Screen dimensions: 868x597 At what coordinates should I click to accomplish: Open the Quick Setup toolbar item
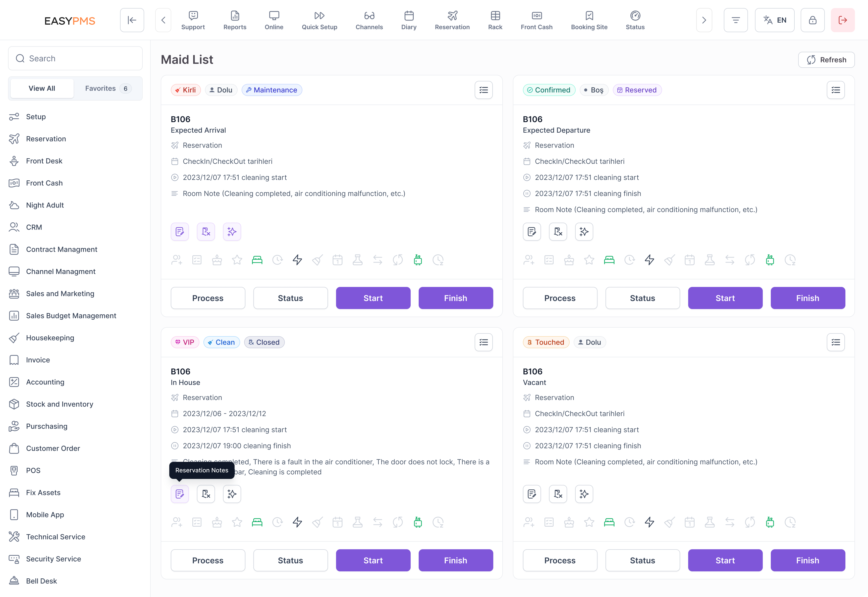click(x=319, y=20)
